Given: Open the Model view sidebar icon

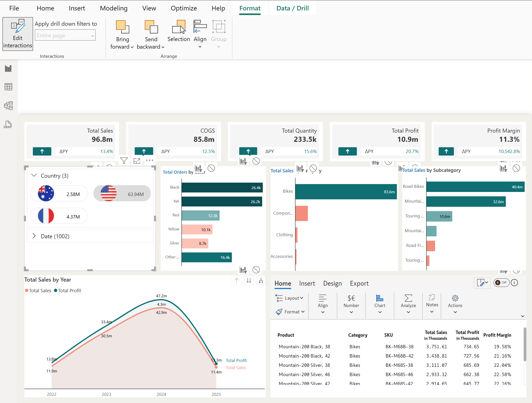Looking at the screenshot, I should [x=8, y=105].
